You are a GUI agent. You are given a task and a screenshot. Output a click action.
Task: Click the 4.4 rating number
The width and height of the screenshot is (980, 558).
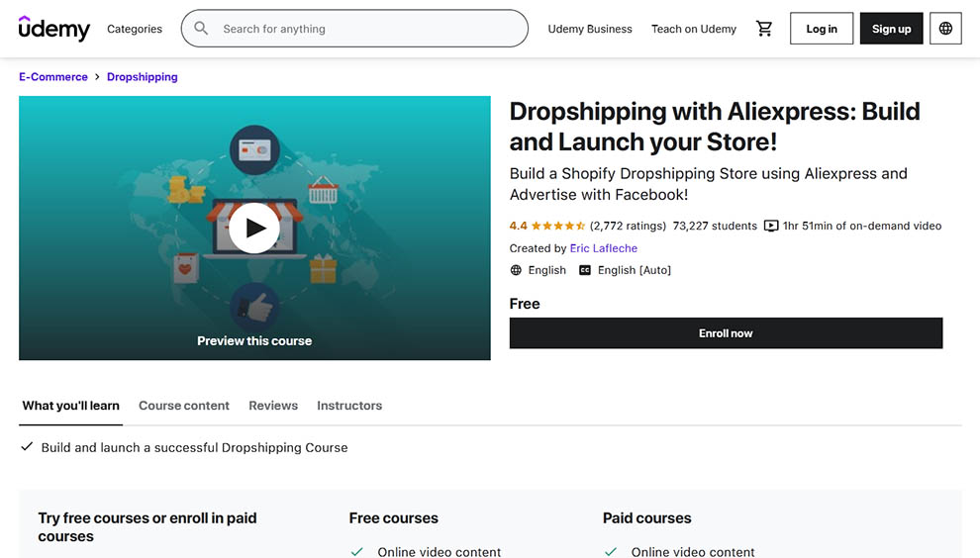point(518,226)
